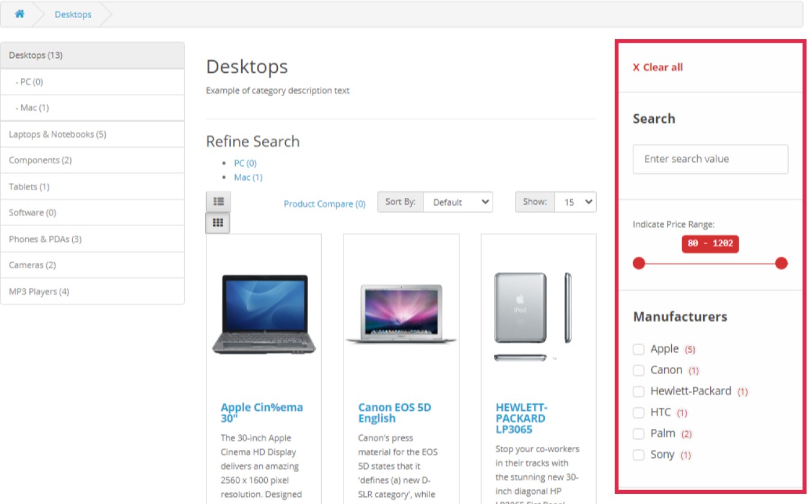This screenshot has height=504, width=812.
Task: Tick the Canon manufacturer checkbox
Action: click(x=639, y=370)
